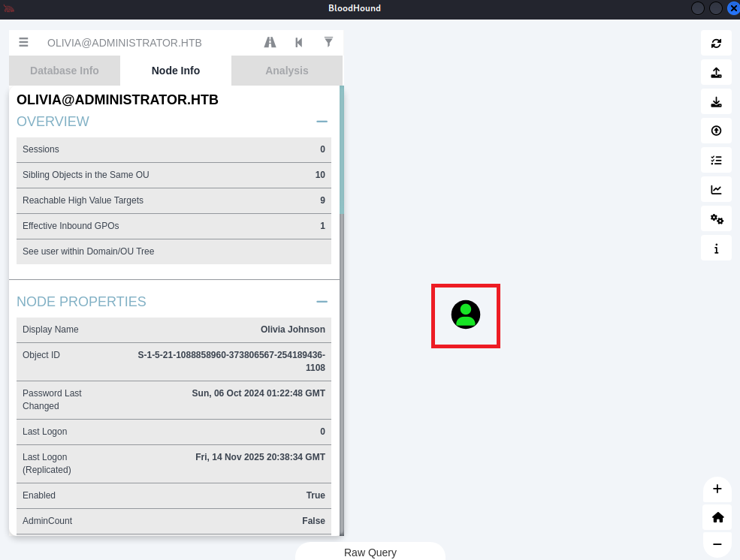Click the refresh graph icon
740x560 pixels.
click(716, 43)
